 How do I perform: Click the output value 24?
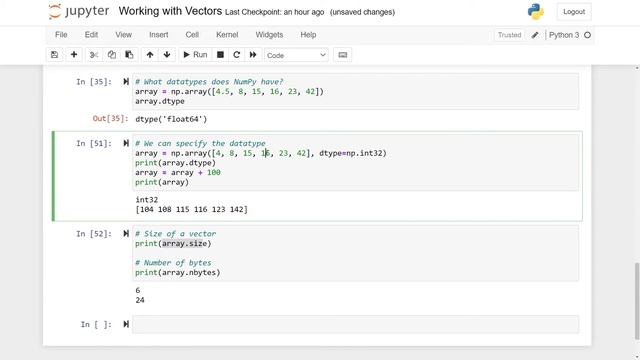point(140,300)
